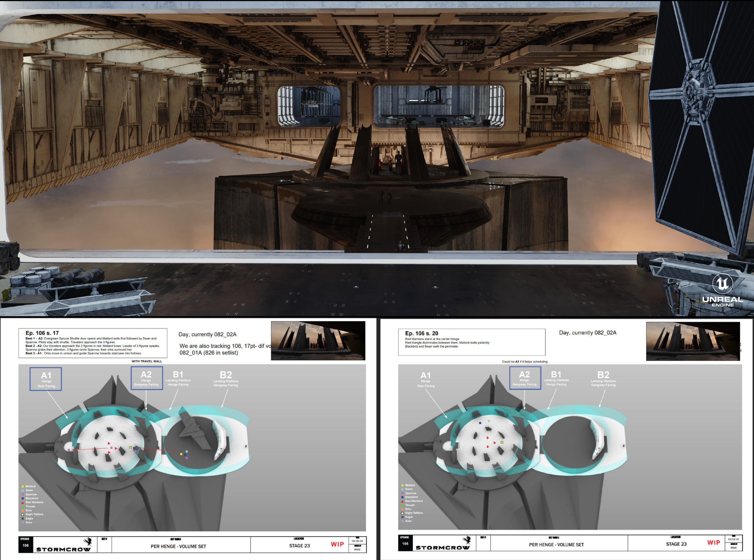Click 'Auru' legend name on s. 20 sheet
Viewport: 754px width, 560px height.
408,521
